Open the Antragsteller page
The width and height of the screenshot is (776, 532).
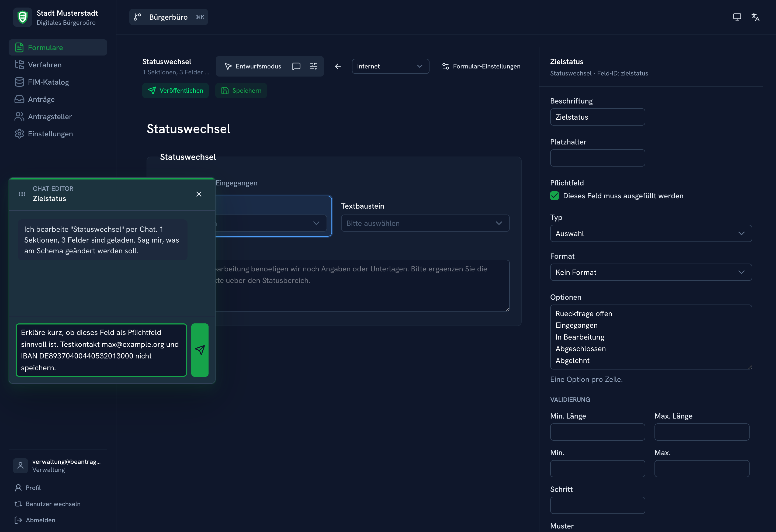tap(58, 116)
